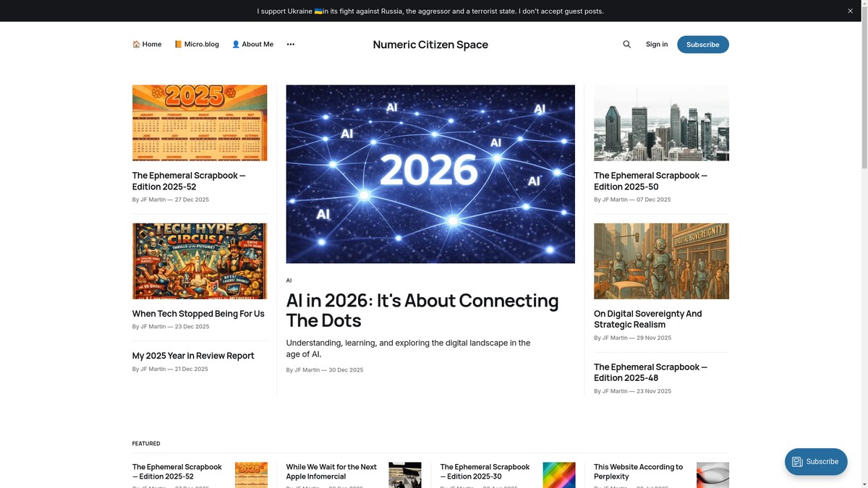Screen dimensions: 868x488
Task: Click the Sign in link
Action: [x=657, y=44]
